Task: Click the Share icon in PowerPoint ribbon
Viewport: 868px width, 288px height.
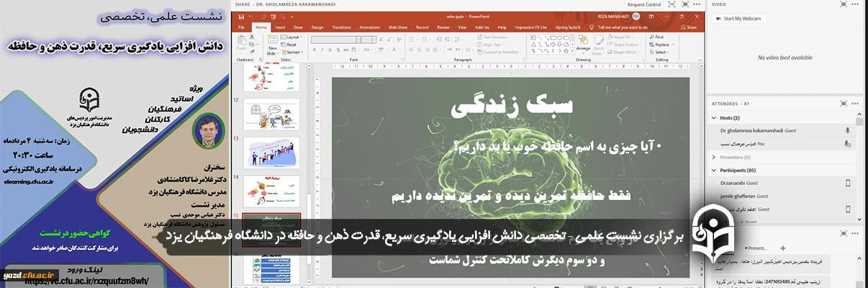Action: click(x=688, y=27)
